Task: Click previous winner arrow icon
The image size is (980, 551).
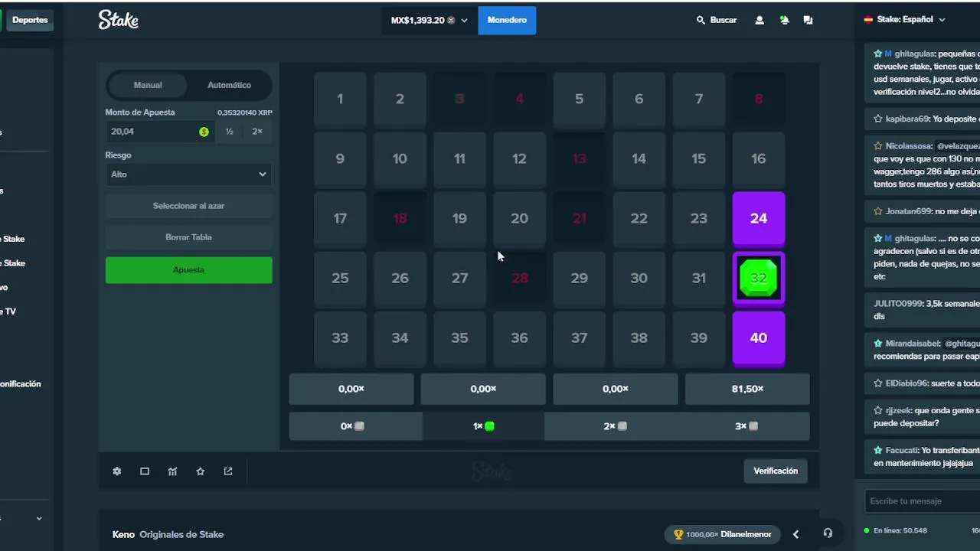Action: point(795,534)
